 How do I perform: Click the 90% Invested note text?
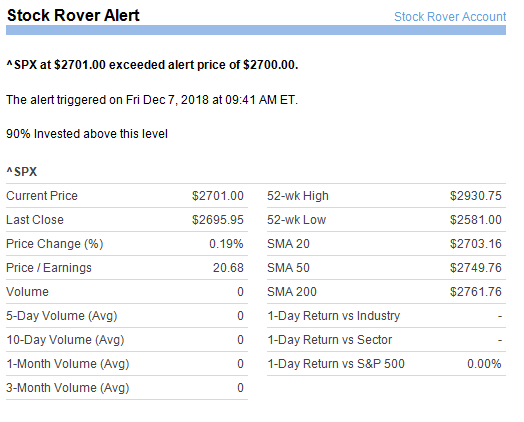87,134
